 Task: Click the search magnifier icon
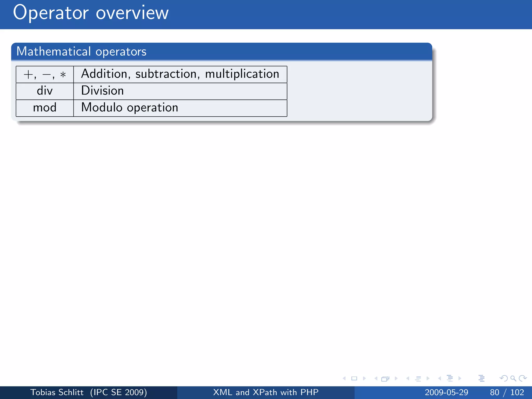pyautogui.click(x=513, y=378)
